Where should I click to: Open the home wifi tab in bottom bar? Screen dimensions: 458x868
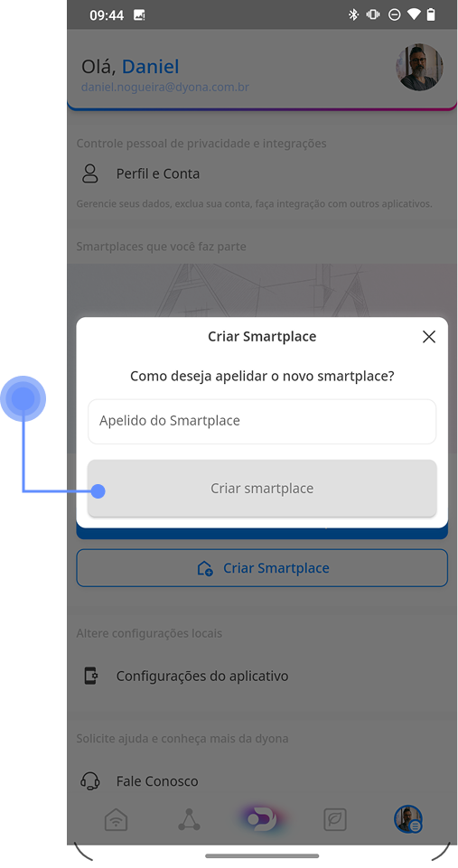[116, 819]
